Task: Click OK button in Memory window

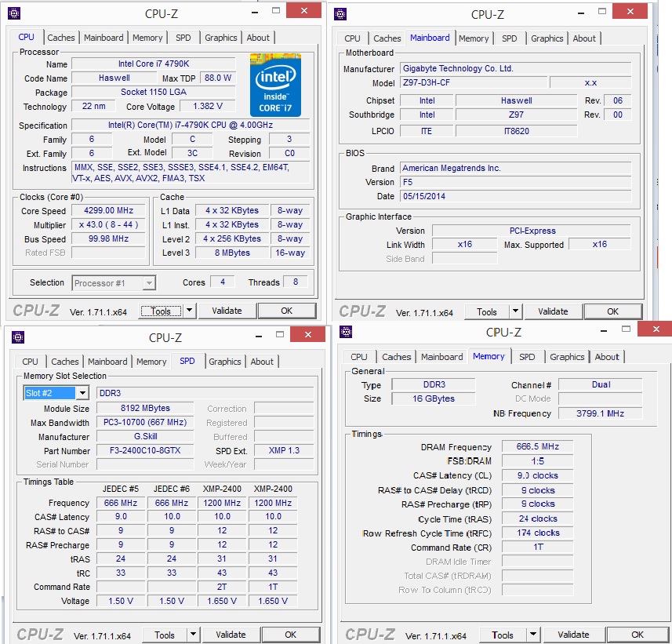Action: click(637, 635)
